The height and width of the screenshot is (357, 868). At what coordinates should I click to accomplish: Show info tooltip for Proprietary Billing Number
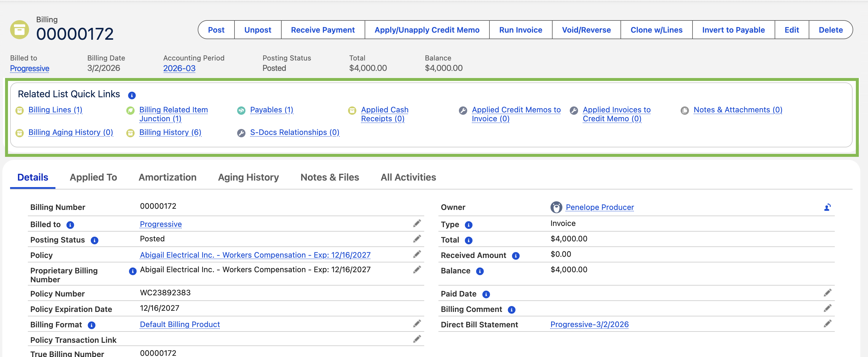pos(133,271)
